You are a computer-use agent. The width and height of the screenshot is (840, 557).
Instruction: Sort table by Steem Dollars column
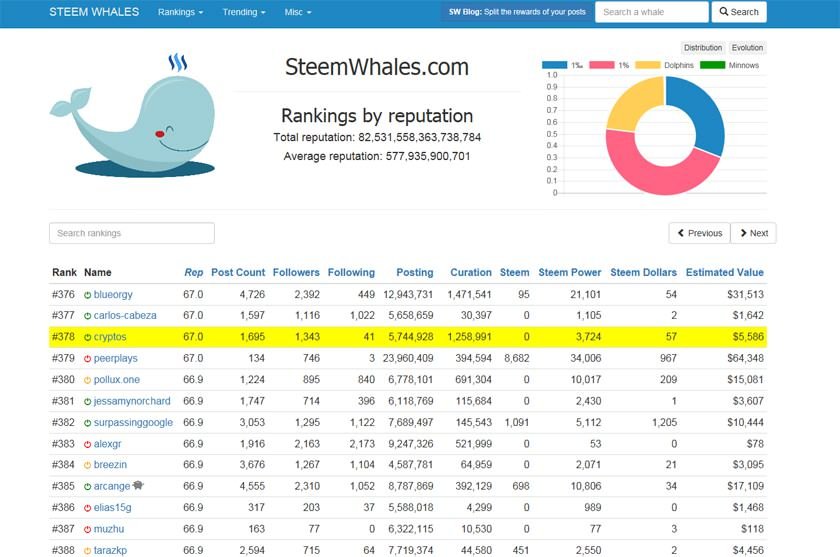[643, 273]
